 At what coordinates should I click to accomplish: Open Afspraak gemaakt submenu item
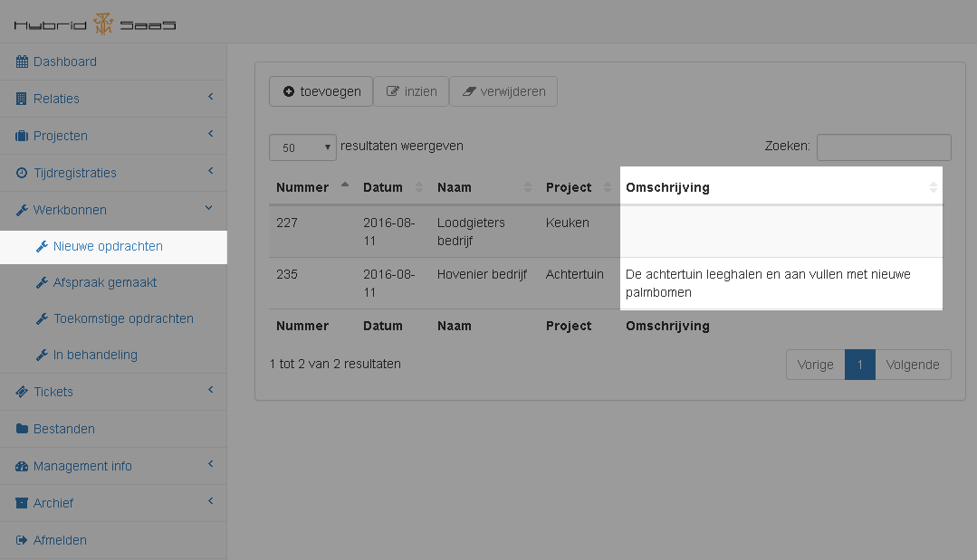coord(104,282)
